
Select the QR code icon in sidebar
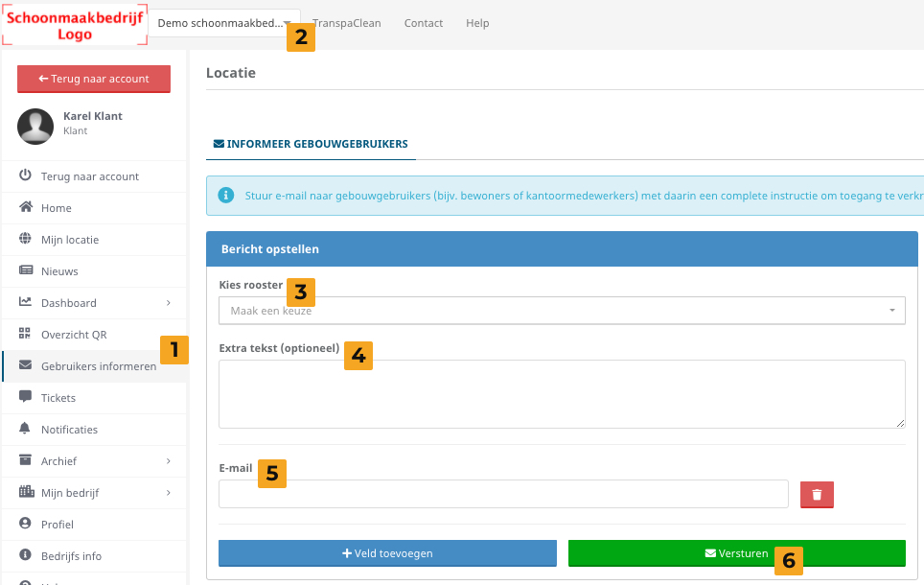(x=26, y=335)
